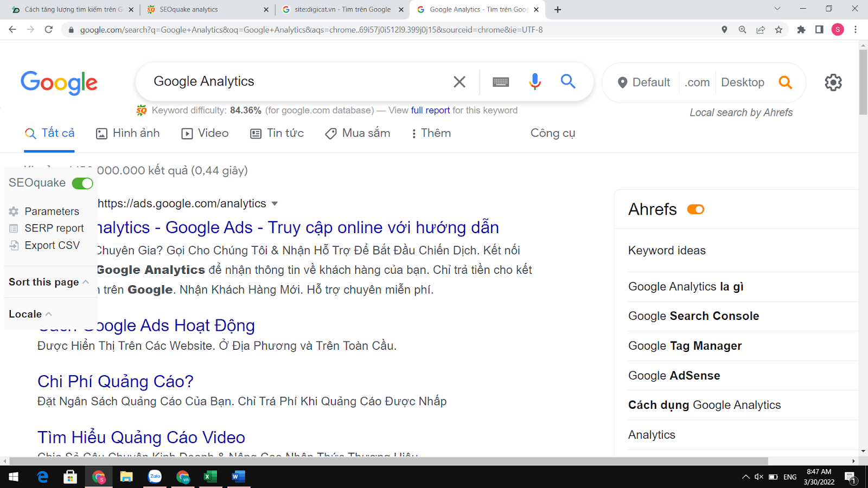Go back to previous page
The image size is (868, 488).
pos(12,29)
